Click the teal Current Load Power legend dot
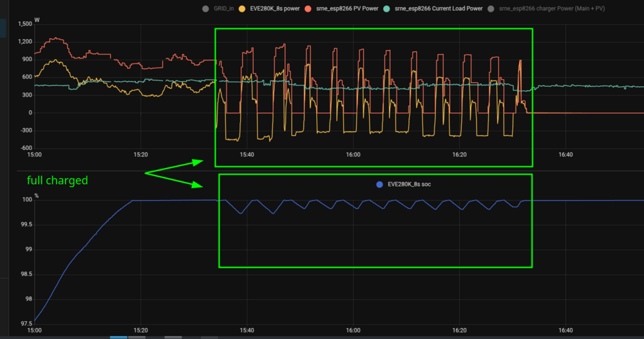644x339 pixels. point(386,8)
